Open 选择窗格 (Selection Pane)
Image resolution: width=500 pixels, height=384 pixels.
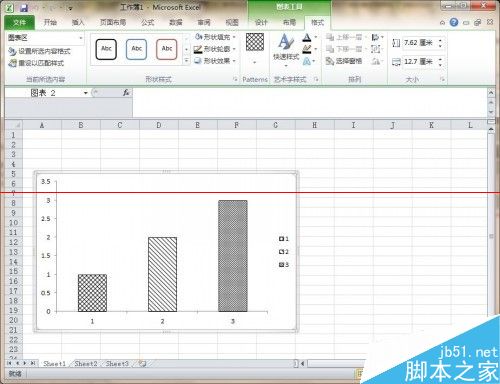344,61
